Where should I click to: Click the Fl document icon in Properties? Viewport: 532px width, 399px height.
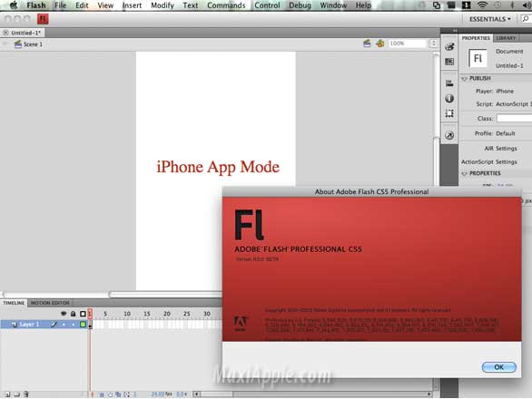[x=478, y=58]
